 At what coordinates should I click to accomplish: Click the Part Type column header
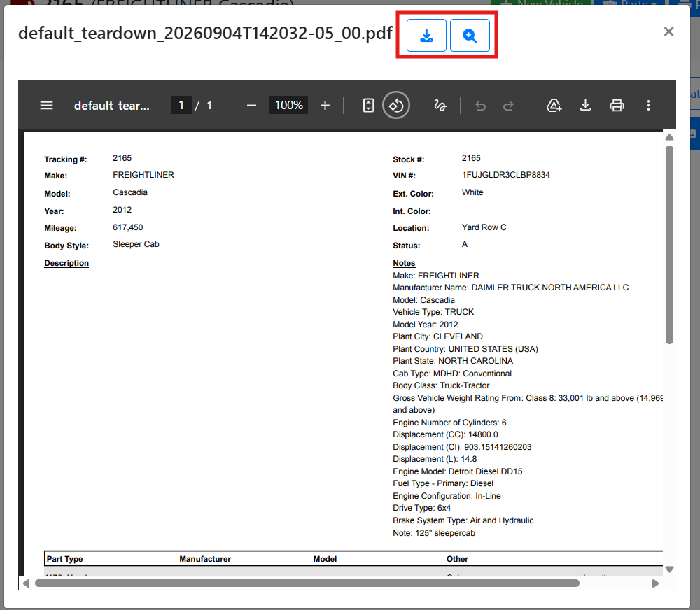pyautogui.click(x=64, y=559)
